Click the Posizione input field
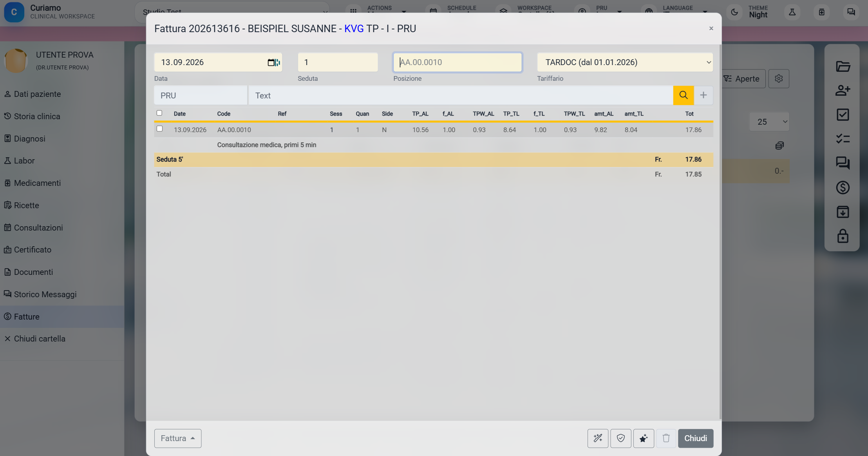Viewport: 868px width, 456px height. coord(458,62)
